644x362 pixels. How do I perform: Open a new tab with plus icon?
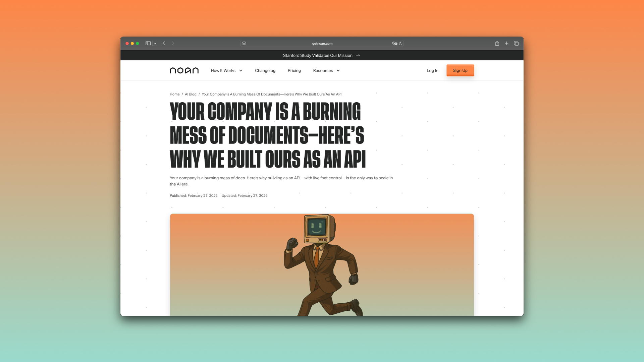coord(506,43)
